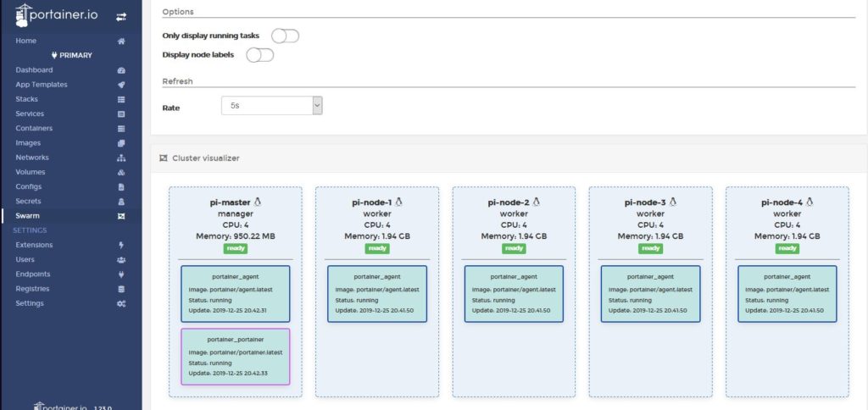Image resolution: width=868 pixels, height=410 pixels.
Task: Click the Swarm icon in the sidebar
Action: [121, 216]
